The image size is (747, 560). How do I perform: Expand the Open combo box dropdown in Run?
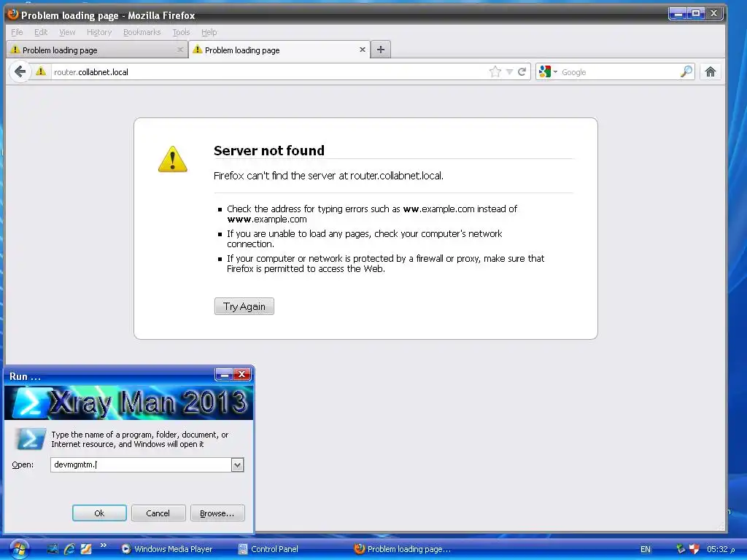pos(237,464)
